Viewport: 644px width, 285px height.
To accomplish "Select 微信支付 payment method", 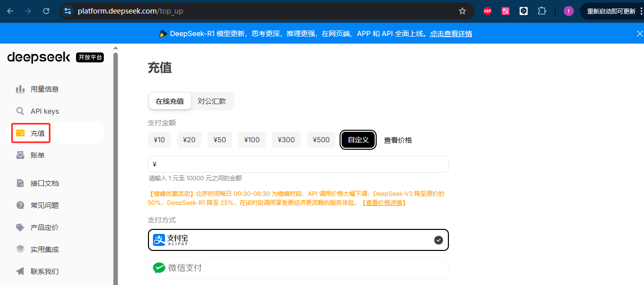I will coord(298,268).
